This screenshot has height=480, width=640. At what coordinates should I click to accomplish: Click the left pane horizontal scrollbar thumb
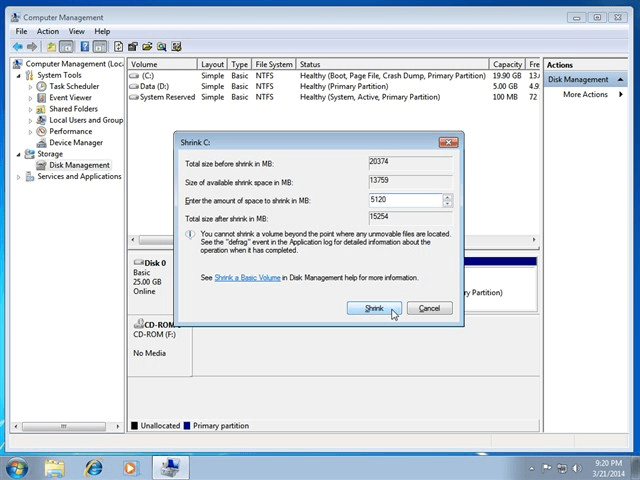(x=64, y=427)
